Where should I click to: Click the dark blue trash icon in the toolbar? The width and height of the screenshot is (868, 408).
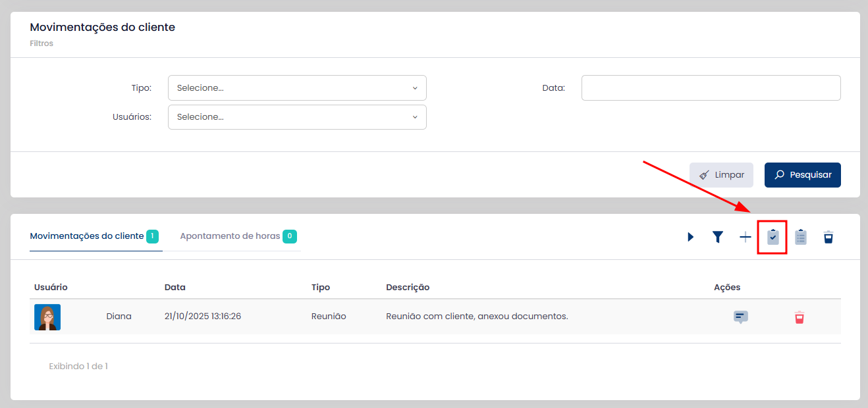[828, 237]
